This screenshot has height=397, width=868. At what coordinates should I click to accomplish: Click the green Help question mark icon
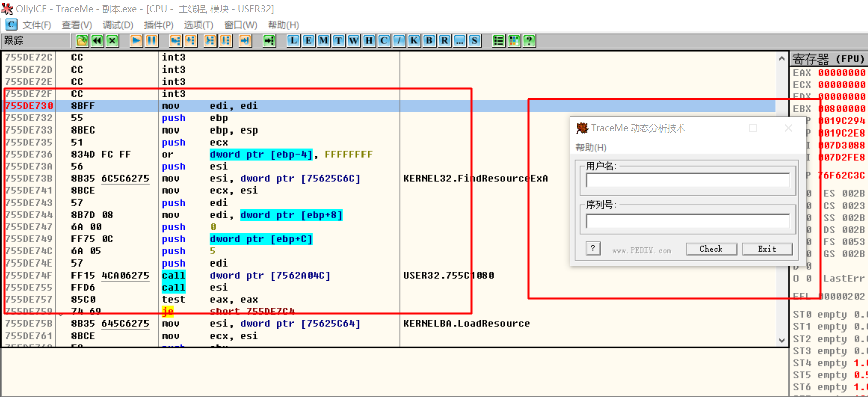point(529,41)
